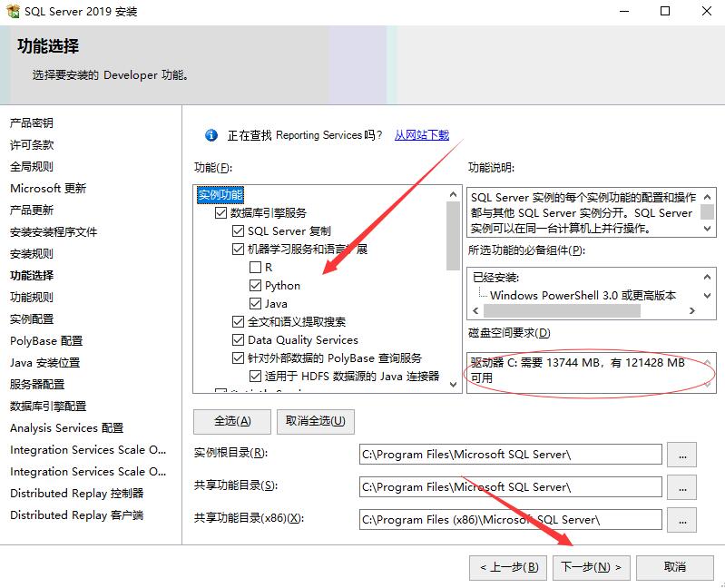Screen dimensions: 725x588
Task: Select 数据库引擎配置 step in sidebar
Action: (x=48, y=407)
